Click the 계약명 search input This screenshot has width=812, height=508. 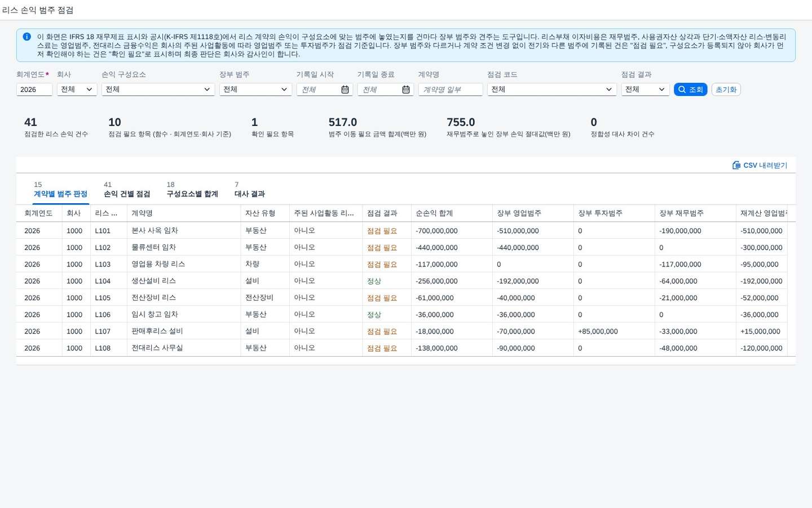tap(451, 89)
